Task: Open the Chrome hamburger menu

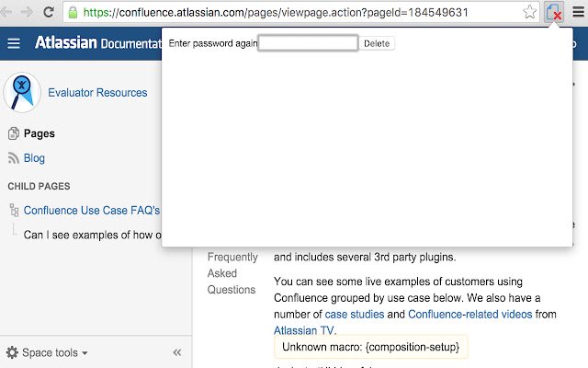Action: [579, 12]
